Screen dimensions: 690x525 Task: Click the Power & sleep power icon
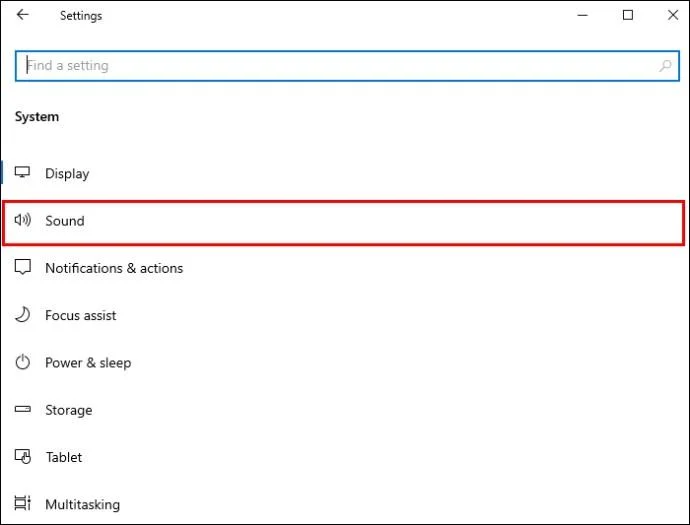tap(23, 362)
